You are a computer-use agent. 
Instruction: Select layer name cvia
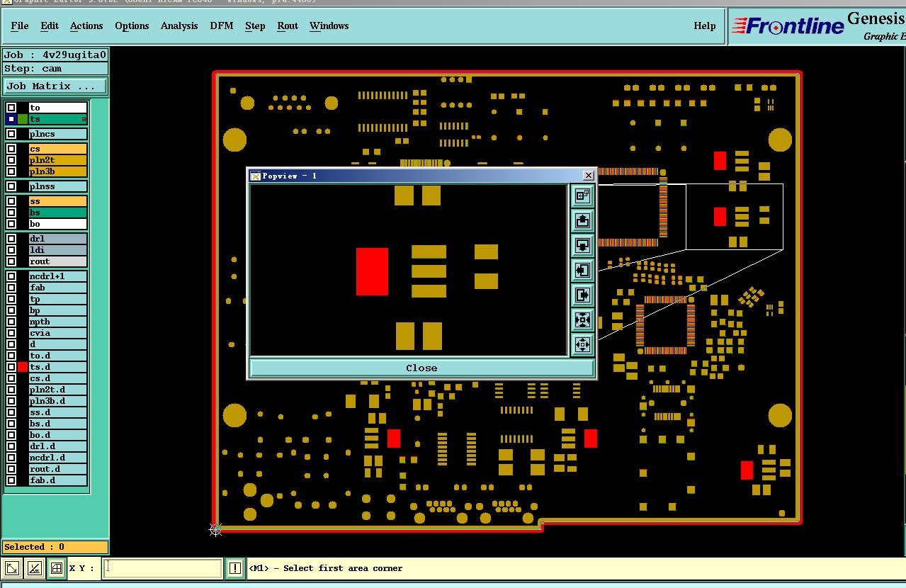[58, 333]
